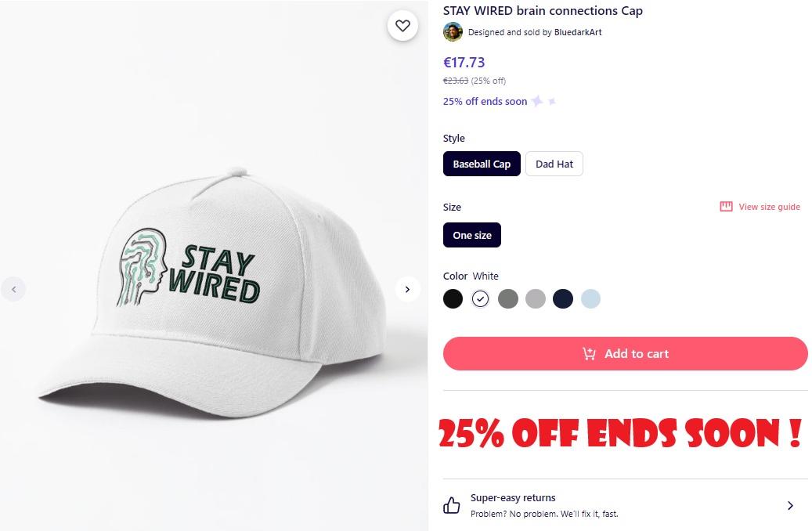This screenshot has width=812, height=531.
Task: Select the Dad Hat style
Action: click(x=554, y=164)
